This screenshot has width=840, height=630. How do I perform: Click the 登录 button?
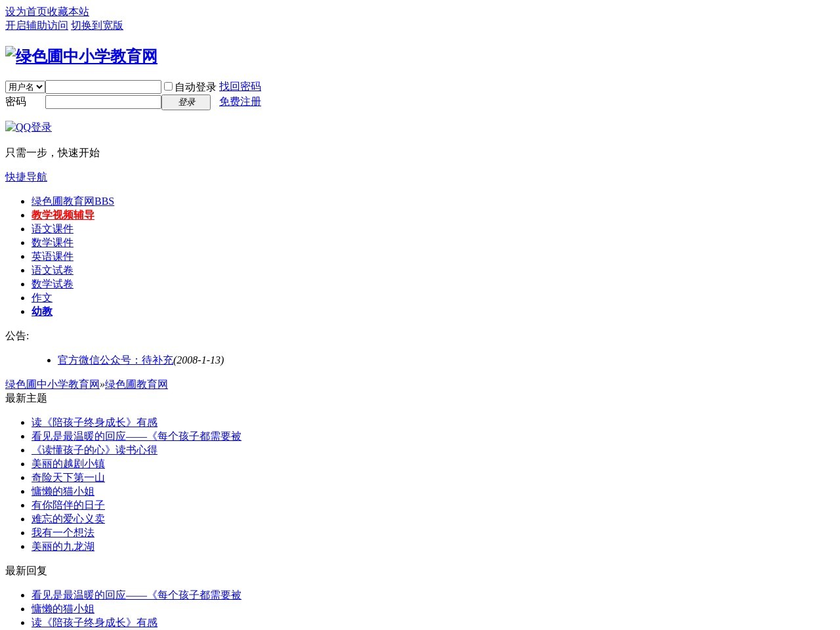(x=186, y=102)
